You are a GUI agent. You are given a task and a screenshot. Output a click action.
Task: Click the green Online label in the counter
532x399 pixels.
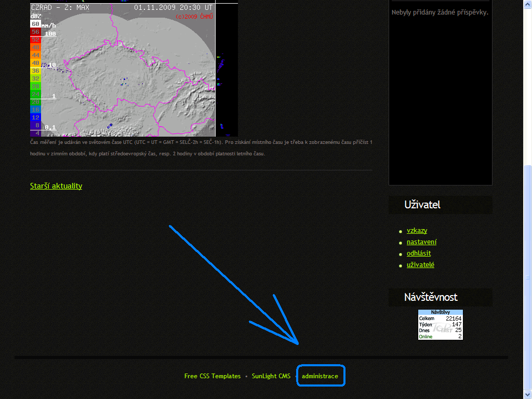click(x=425, y=337)
